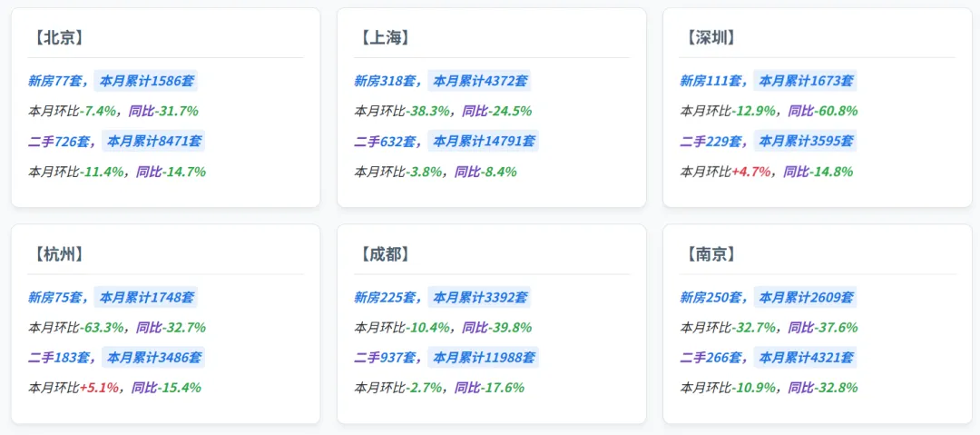
Task: Select the 【成都】 card heading
Action: [382, 254]
